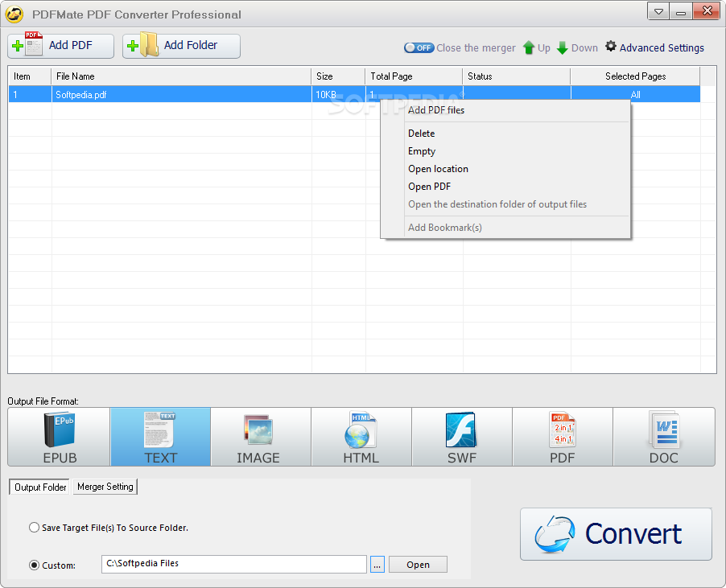Image resolution: width=726 pixels, height=588 pixels.
Task: Click the custom output path field
Action: click(234, 564)
